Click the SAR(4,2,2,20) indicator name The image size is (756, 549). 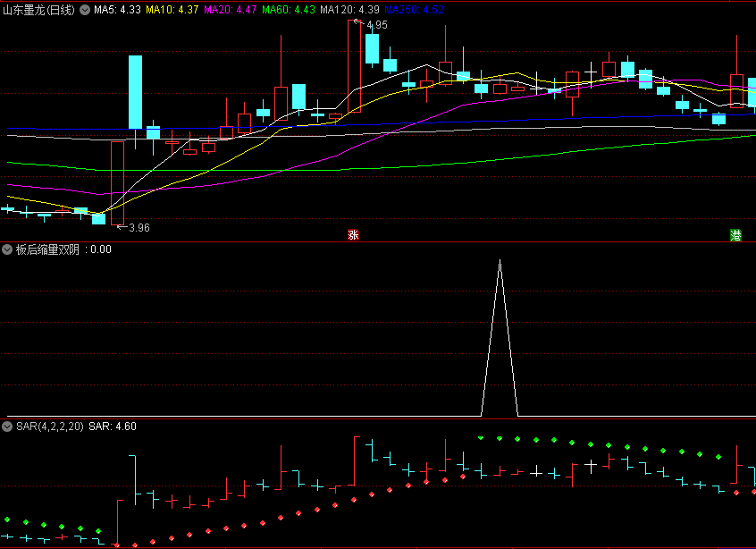50,427
